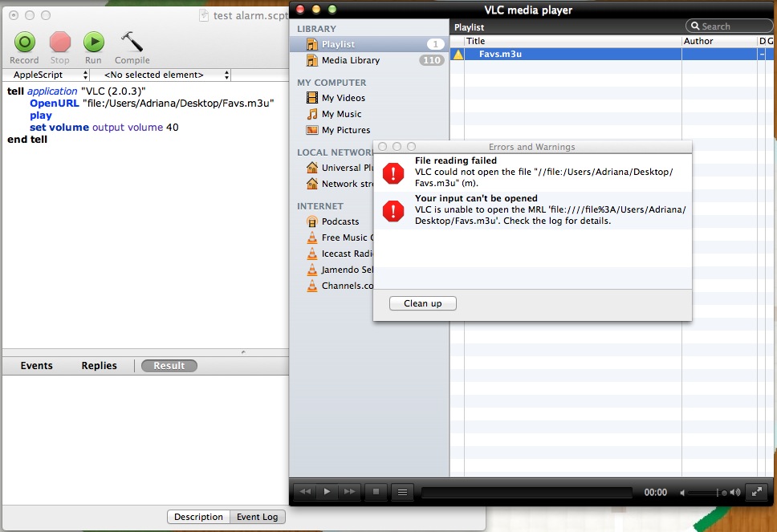Click VLC previous track button
The height and width of the screenshot is (532, 777).
coord(305,492)
